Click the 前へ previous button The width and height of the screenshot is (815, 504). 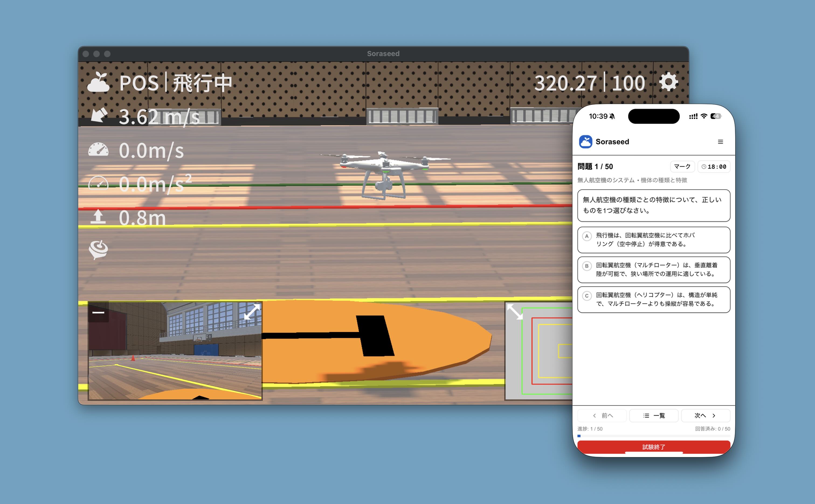point(602,415)
